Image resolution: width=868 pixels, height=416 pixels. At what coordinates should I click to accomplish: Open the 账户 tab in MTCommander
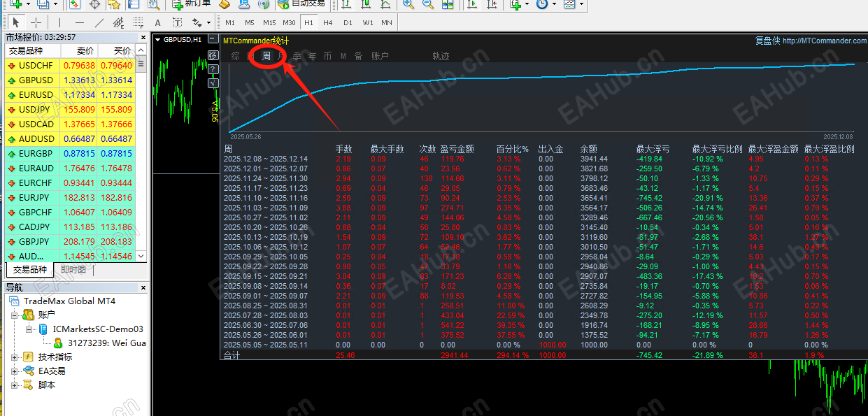point(380,56)
